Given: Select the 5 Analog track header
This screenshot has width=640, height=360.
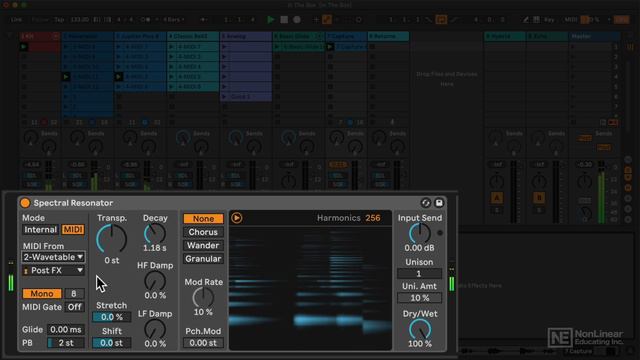Looking at the screenshot, I should coord(246,36).
